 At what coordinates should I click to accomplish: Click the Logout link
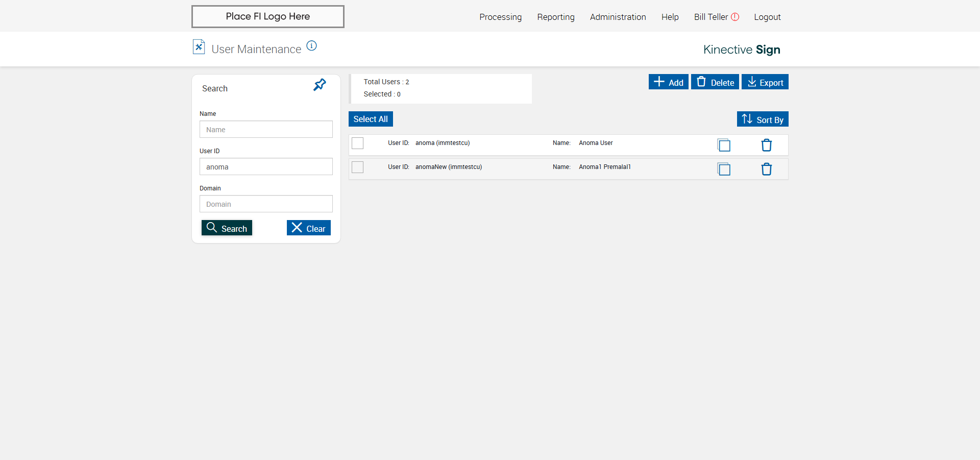pyautogui.click(x=767, y=17)
